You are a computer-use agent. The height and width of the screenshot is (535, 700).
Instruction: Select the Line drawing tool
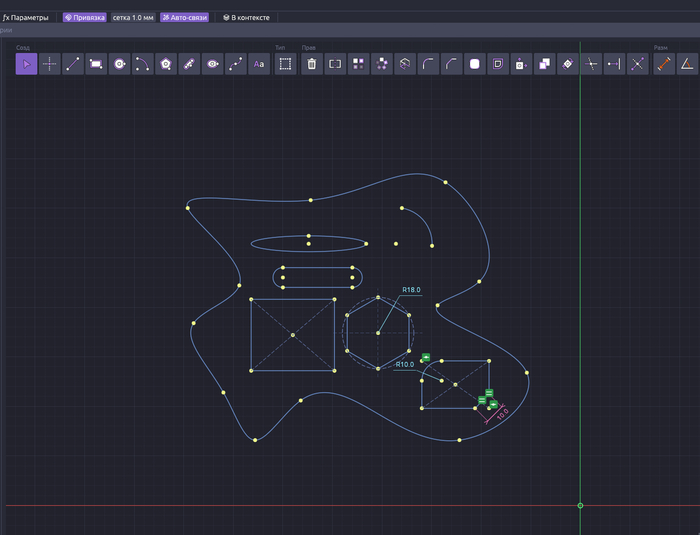click(73, 64)
